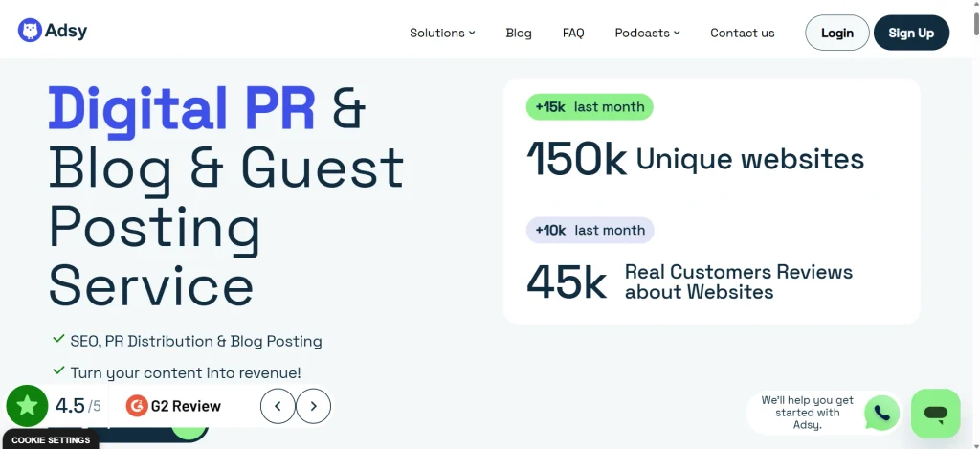
Task: Open the Contact us page
Action: [x=743, y=34]
